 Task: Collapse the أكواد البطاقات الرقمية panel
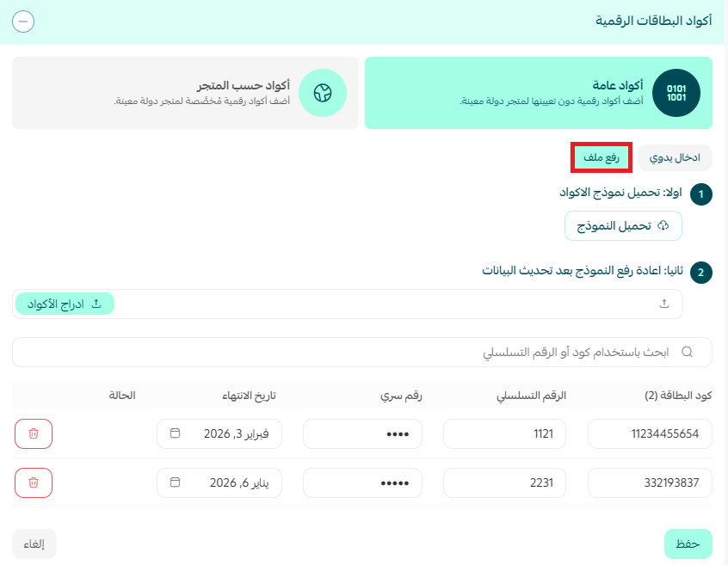coord(23,21)
